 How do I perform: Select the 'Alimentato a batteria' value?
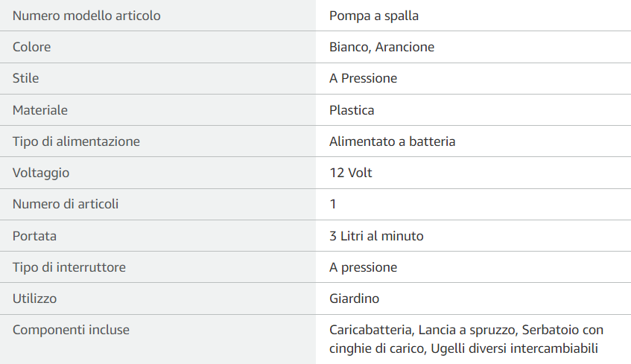tap(392, 141)
